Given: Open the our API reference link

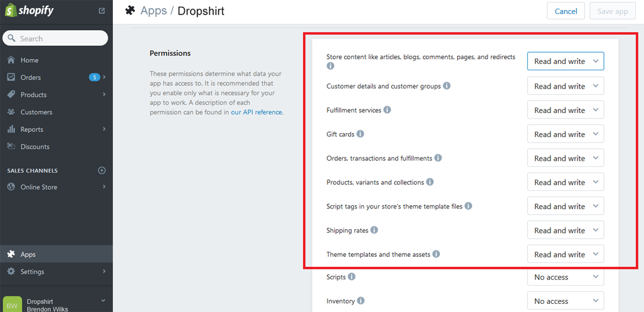Looking at the screenshot, I should coord(256,112).
